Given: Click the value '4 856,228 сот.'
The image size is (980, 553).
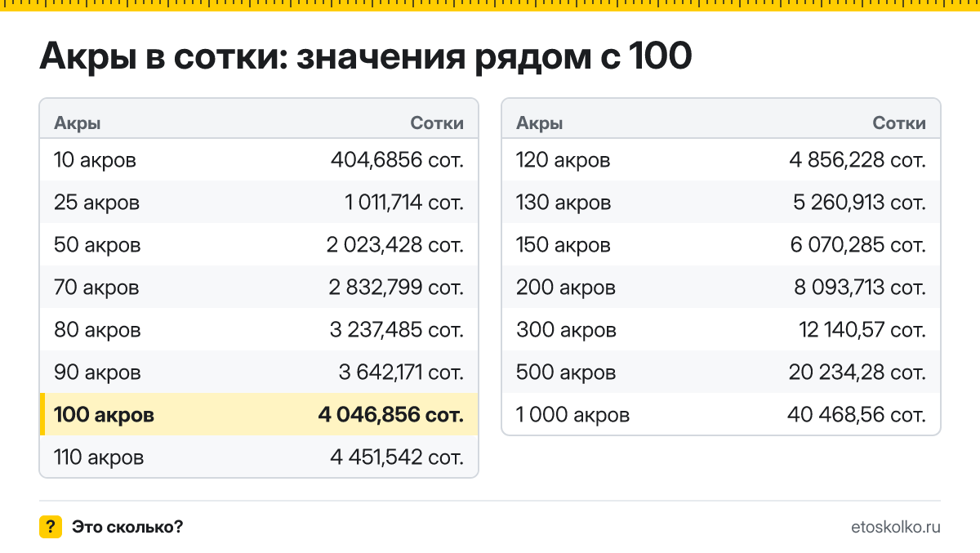Looking at the screenshot, I should pyautogui.click(x=857, y=159).
